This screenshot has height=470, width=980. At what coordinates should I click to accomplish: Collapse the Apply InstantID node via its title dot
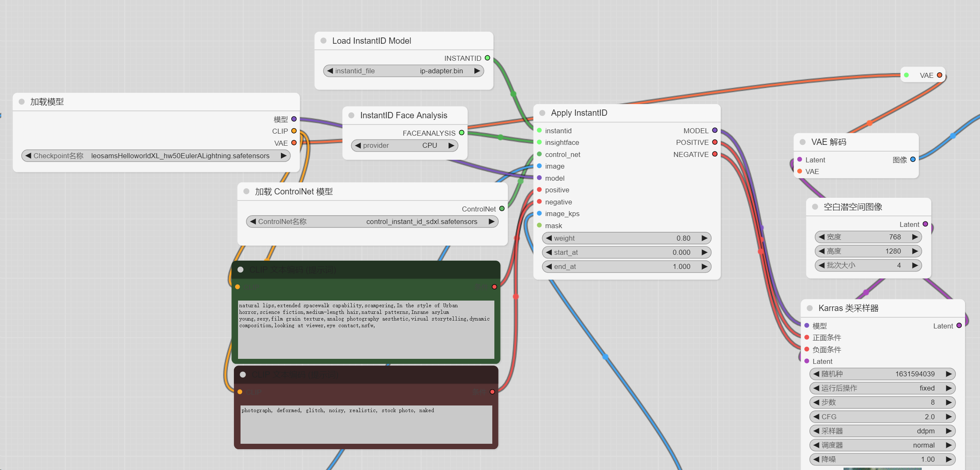point(542,113)
